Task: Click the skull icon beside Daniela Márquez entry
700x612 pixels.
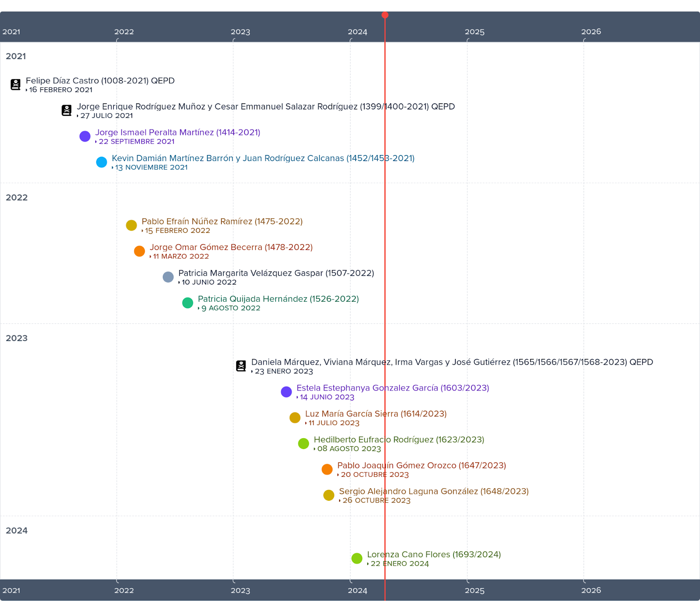Action: [241, 366]
